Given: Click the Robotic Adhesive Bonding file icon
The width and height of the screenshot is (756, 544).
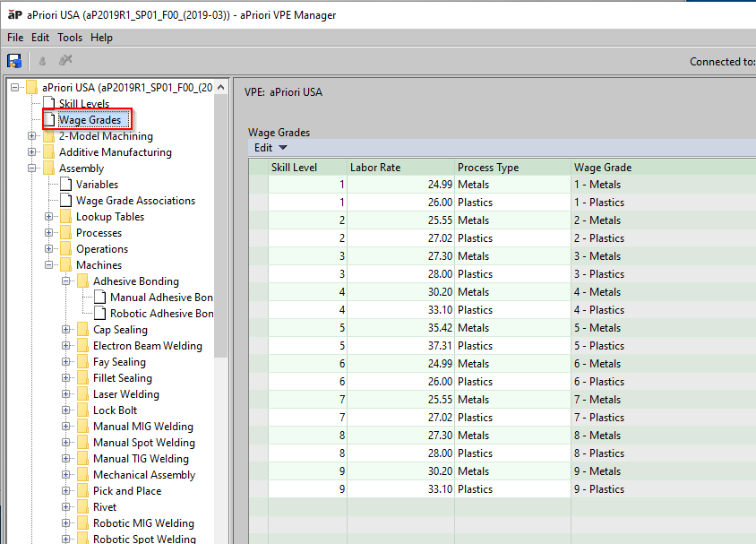Looking at the screenshot, I should (x=99, y=314).
